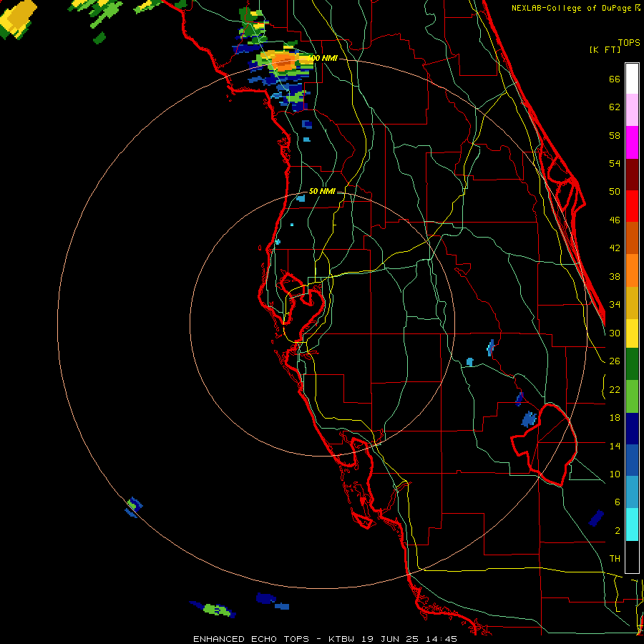Screen dimensions: 644x644
Task: Select the 50 NMI range ring label
Action: [x=322, y=191]
